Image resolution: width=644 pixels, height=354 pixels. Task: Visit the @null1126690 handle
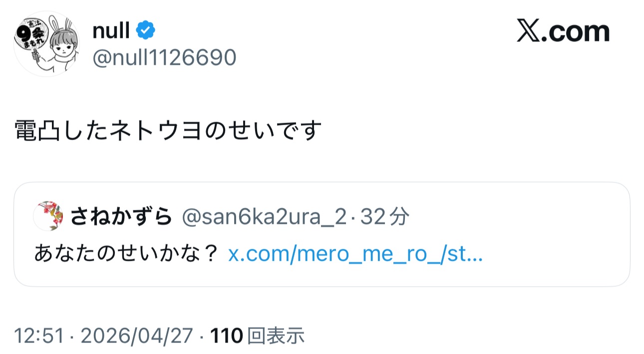pos(164,58)
